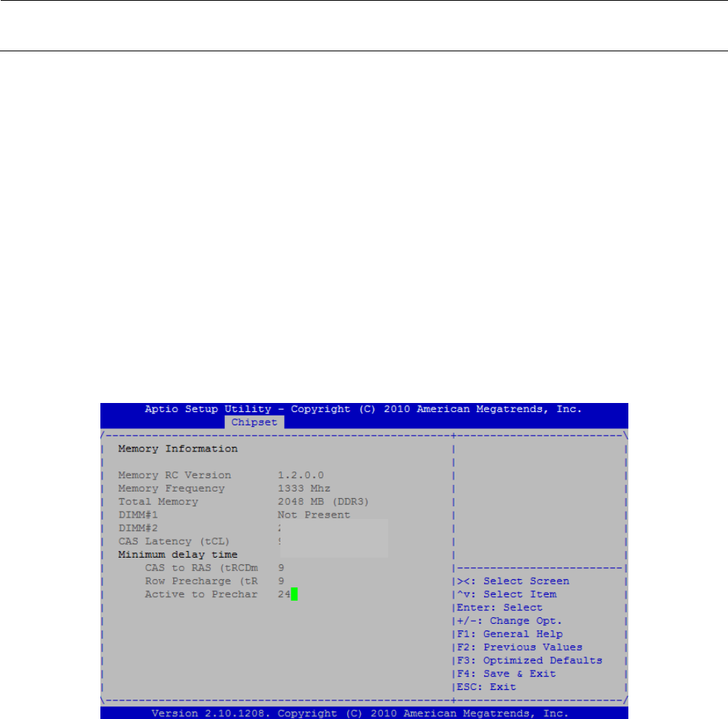This screenshot has height=719, width=728.
Task: Click the Select Item help line
Action: [506, 594]
